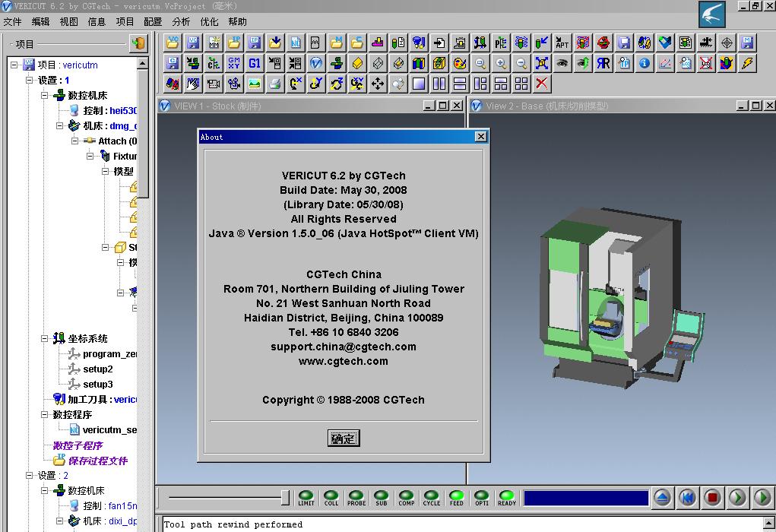Screen dimensions: 776x532
Task: Click the blue info icon
Action: click(x=645, y=63)
